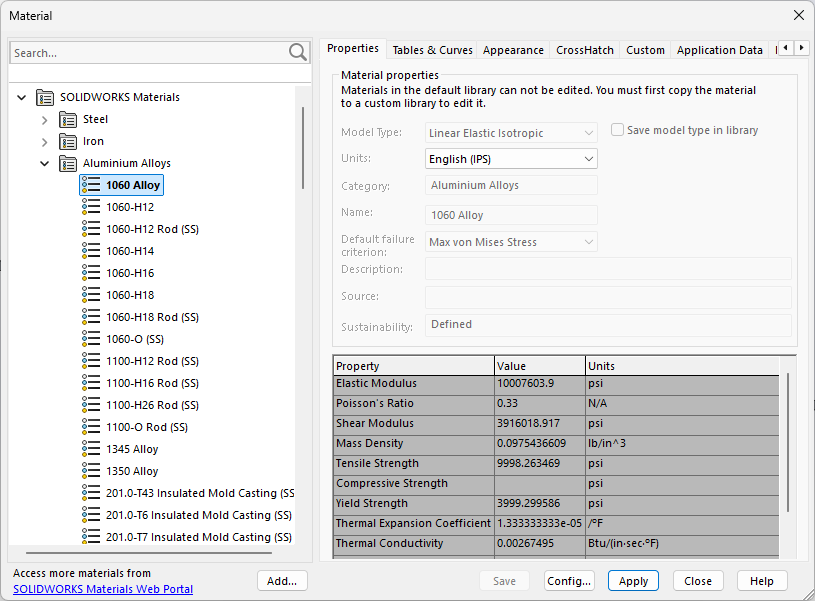The image size is (815, 601).
Task: Collapse the SOLIDWORKS Materials tree node
Action: tap(21, 97)
